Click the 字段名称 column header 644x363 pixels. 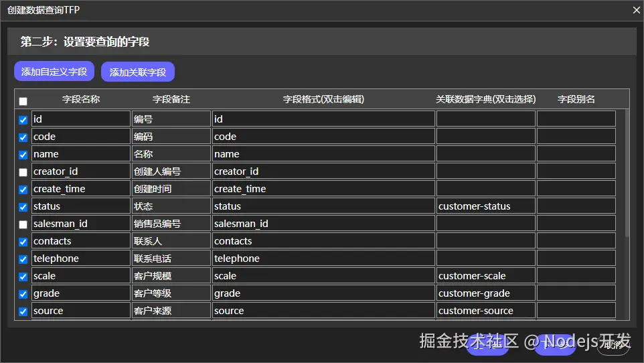(81, 99)
